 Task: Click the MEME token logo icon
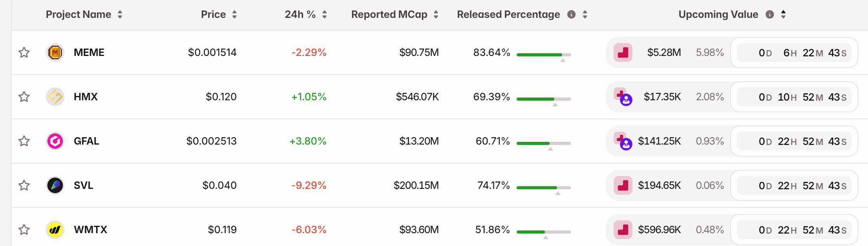pos(55,52)
